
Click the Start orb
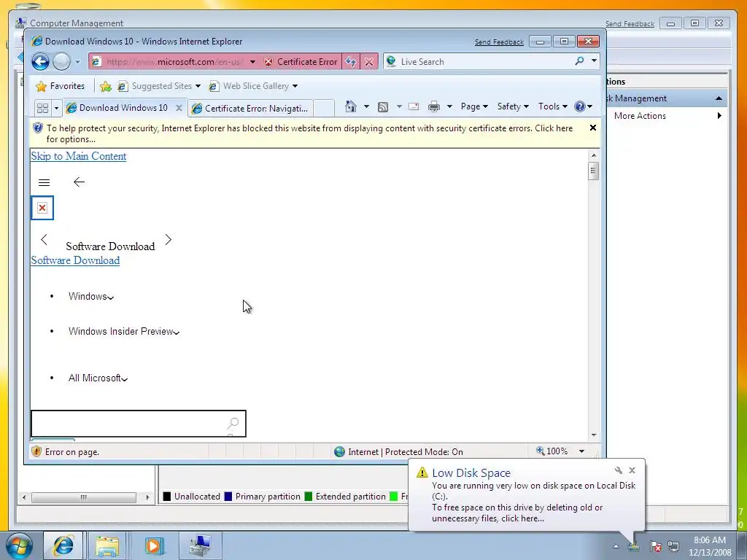click(x=20, y=545)
